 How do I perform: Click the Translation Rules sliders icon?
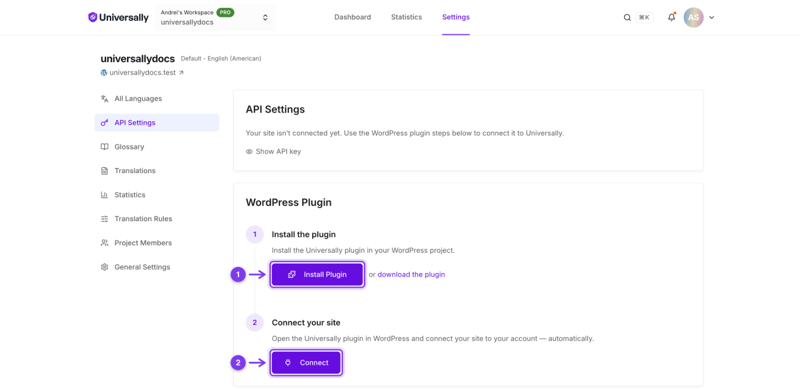click(x=105, y=218)
